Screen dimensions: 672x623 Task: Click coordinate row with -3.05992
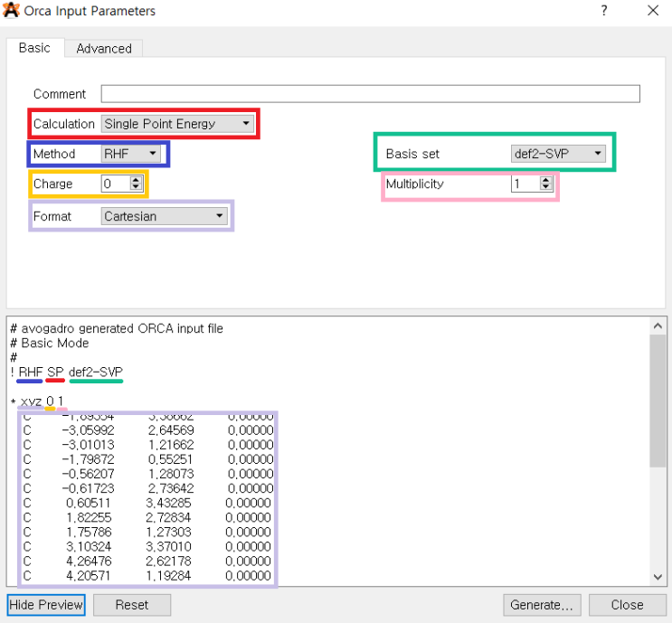coord(148,430)
